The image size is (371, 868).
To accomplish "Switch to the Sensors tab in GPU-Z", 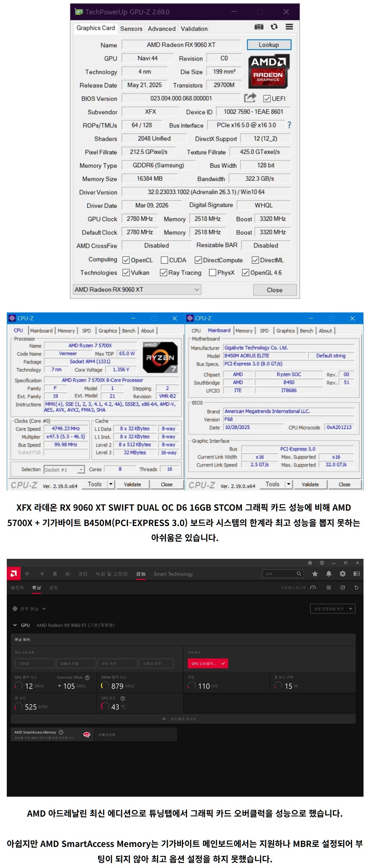I will (131, 29).
